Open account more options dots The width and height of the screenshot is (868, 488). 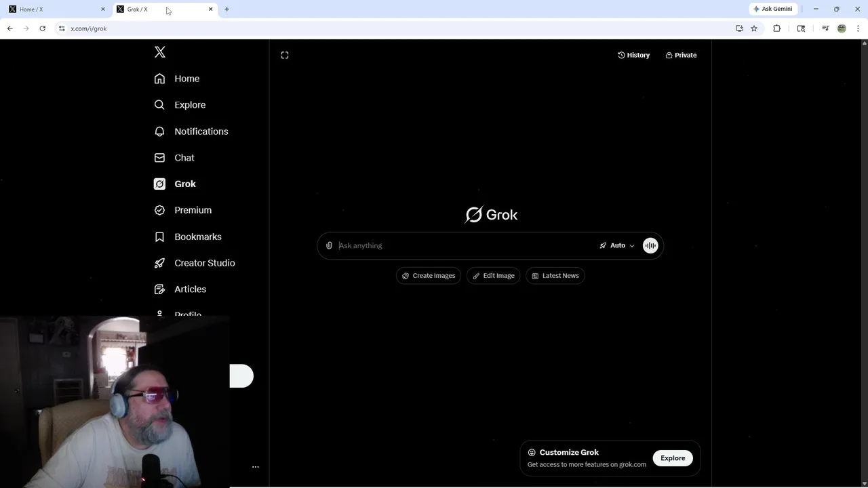(256, 467)
